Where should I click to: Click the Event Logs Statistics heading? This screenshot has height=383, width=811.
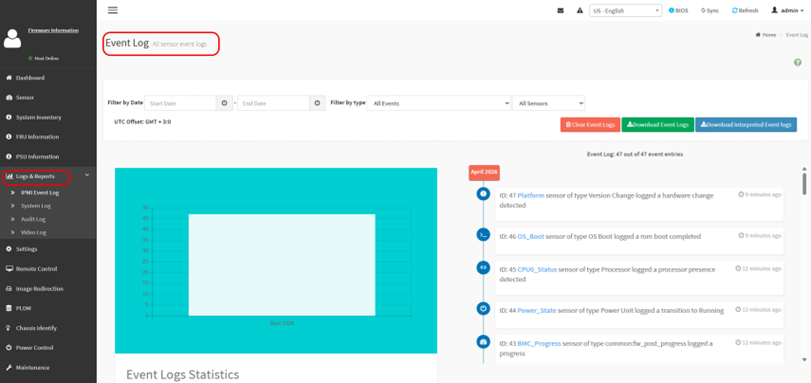[x=183, y=374]
